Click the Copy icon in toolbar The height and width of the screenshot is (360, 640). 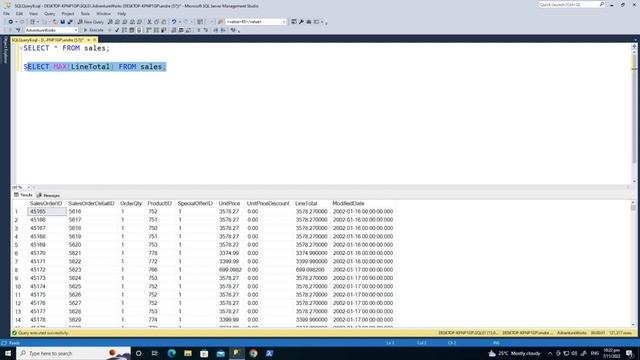pos(157,22)
